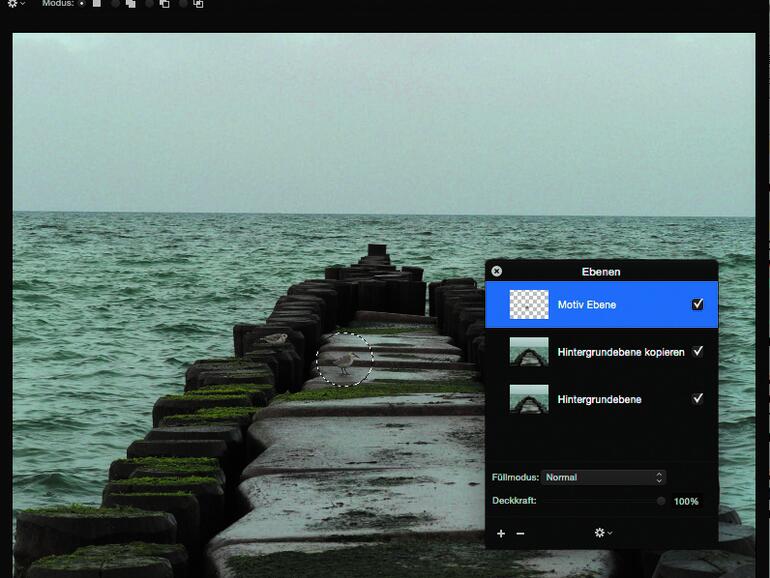Click the Modus label in toolbar
This screenshot has width=770, height=578.
pos(58,3)
